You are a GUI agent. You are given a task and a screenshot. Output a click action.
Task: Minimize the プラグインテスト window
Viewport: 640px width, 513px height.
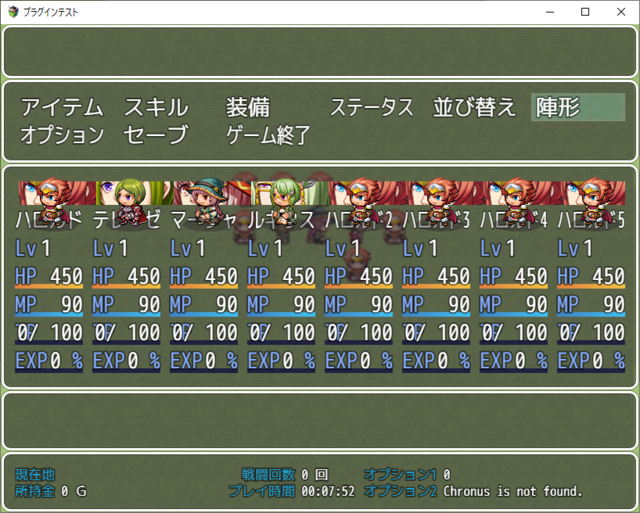pyautogui.click(x=550, y=12)
